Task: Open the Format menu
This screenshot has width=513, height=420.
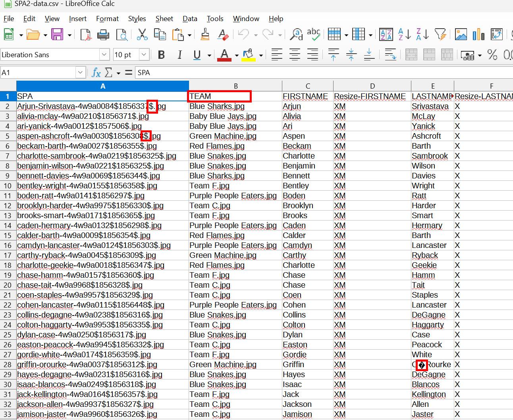Action: pyautogui.click(x=107, y=19)
